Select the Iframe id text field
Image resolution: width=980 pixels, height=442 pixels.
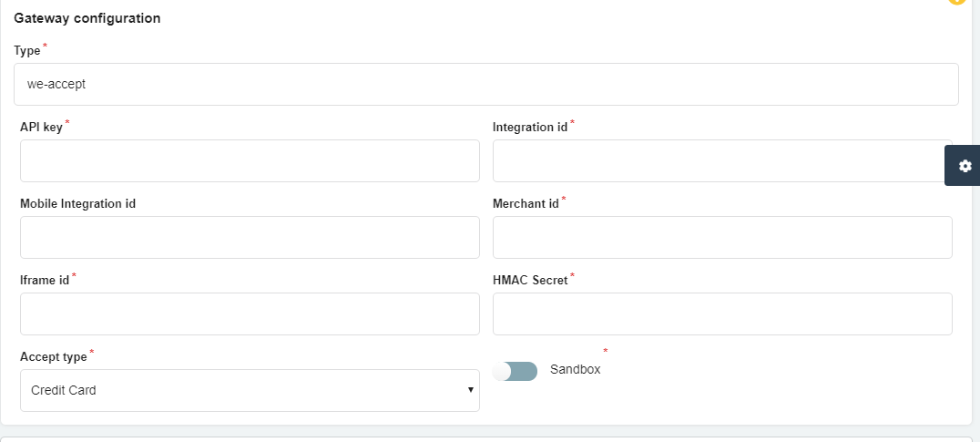[250, 314]
